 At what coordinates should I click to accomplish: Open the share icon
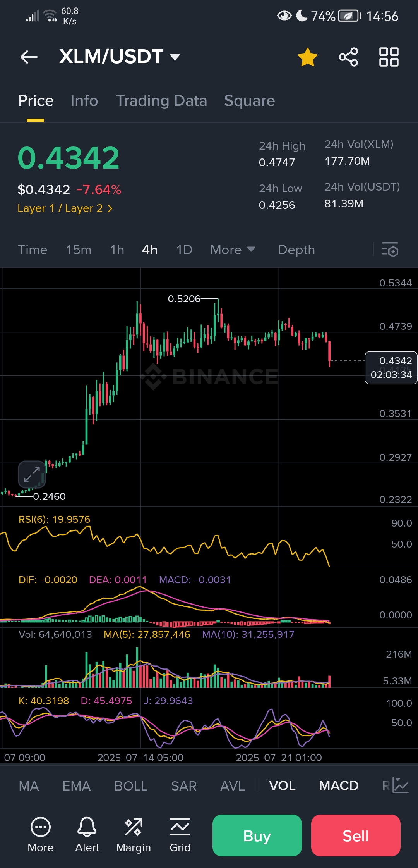tap(348, 57)
